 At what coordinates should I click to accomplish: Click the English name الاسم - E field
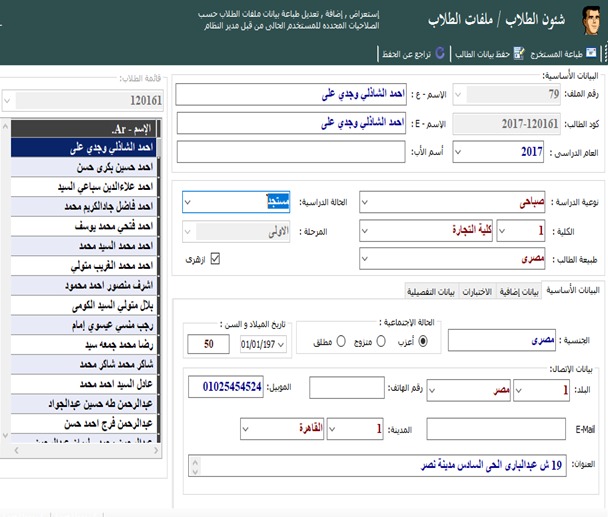291,123
